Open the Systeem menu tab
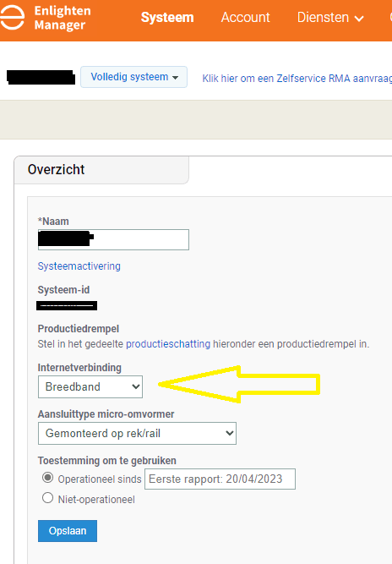Viewport: 392px width, 564px height. (x=167, y=17)
